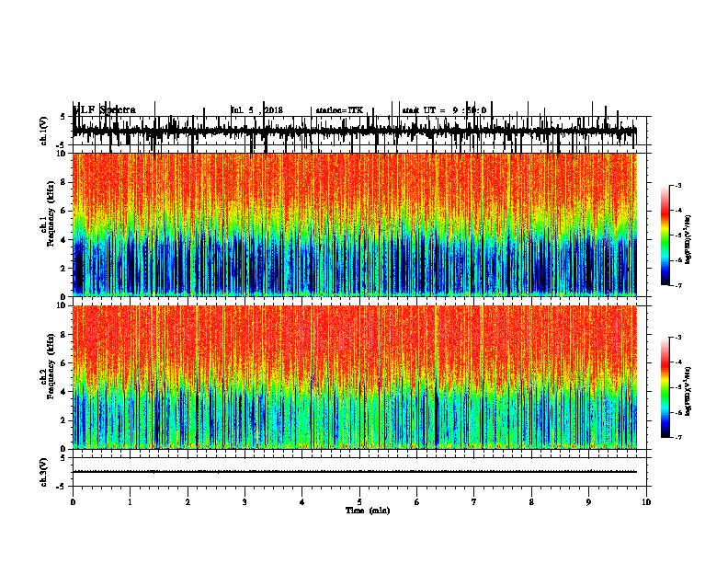Screen dimensions: 728x563
Task: Click the flat ch.3 voltage trace
Action: [x=355, y=472]
